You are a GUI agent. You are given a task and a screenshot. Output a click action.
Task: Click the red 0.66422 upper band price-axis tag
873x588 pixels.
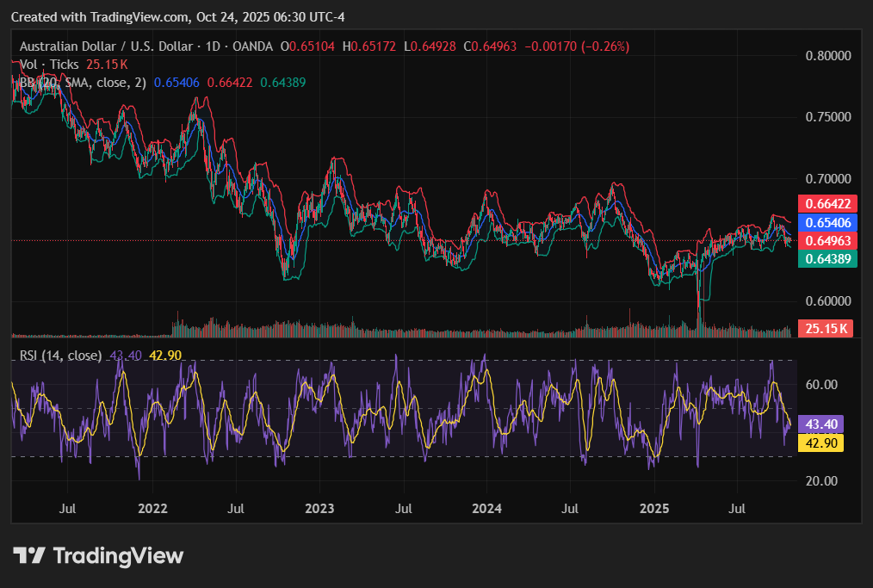click(x=825, y=204)
